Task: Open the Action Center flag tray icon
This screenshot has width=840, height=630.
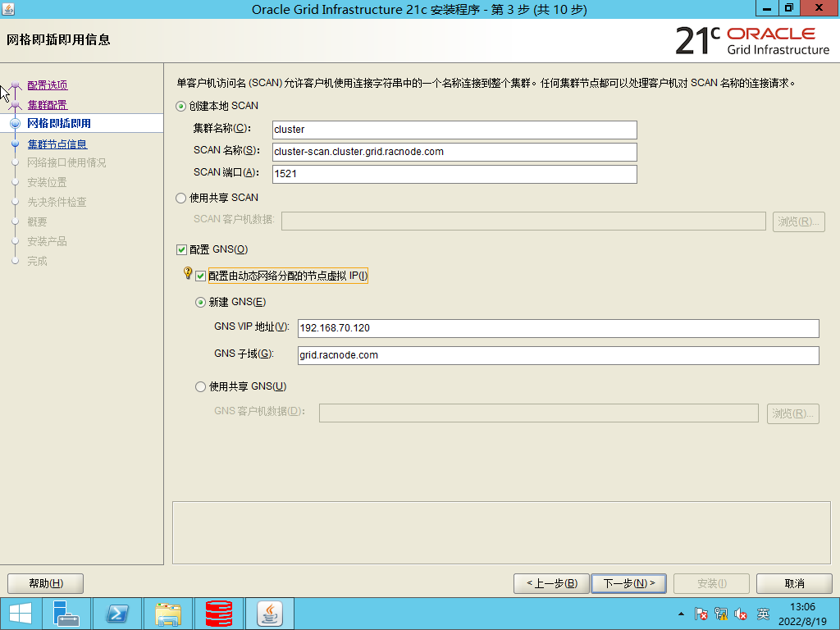Action: click(701, 614)
